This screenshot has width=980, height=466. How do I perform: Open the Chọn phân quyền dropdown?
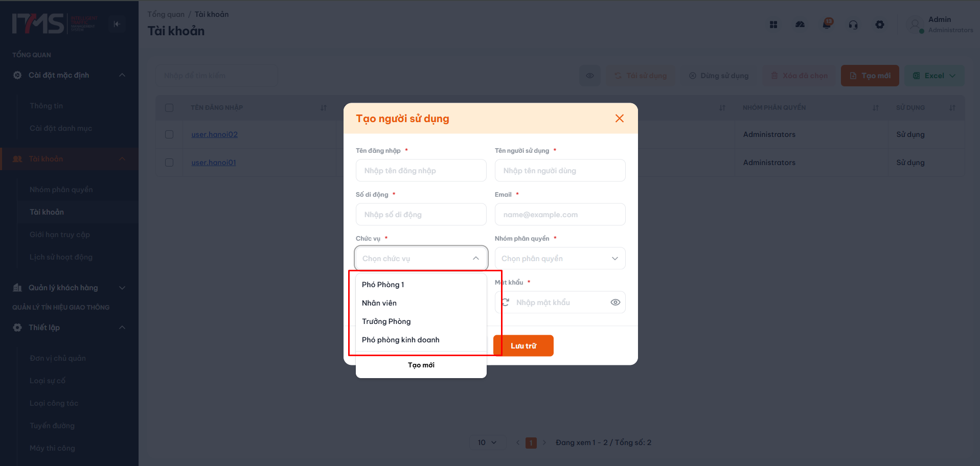point(560,259)
